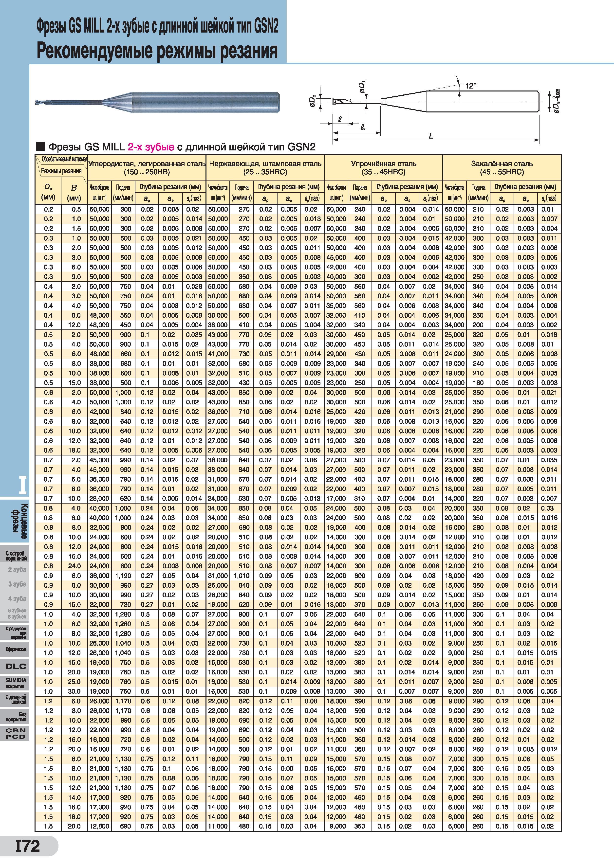Go to the '3 зуба' side tab
Screen dimensions: 614x868
(17, 584)
